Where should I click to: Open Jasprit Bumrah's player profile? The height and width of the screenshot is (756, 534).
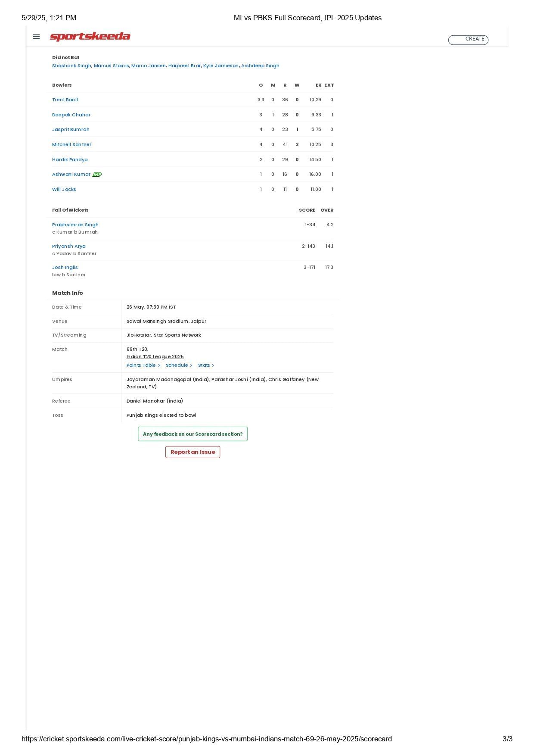coord(71,130)
